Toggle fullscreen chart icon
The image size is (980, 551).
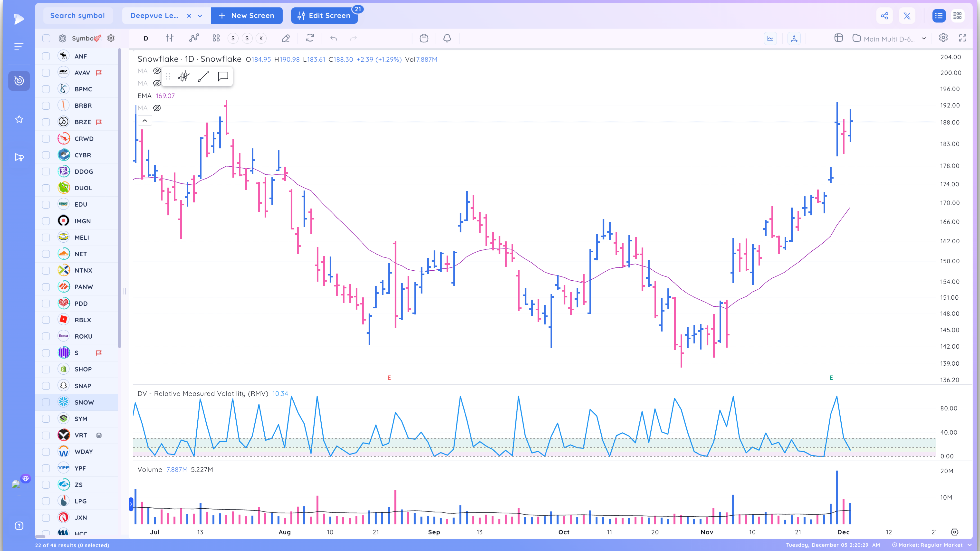point(962,38)
